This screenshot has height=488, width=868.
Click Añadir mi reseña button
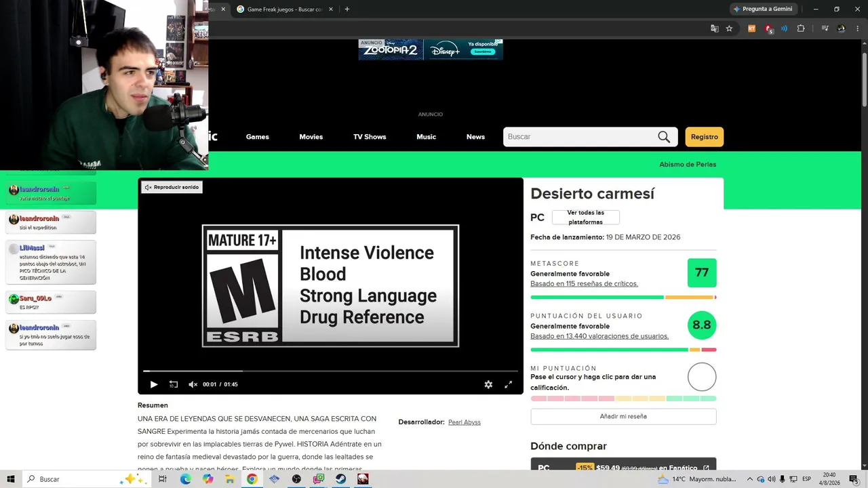[623, 416]
